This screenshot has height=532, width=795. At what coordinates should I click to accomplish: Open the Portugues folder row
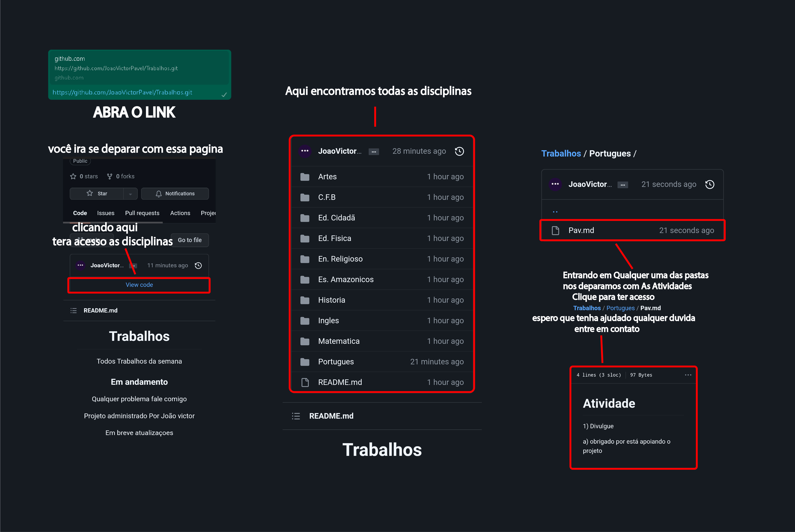pyautogui.click(x=336, y=361)
